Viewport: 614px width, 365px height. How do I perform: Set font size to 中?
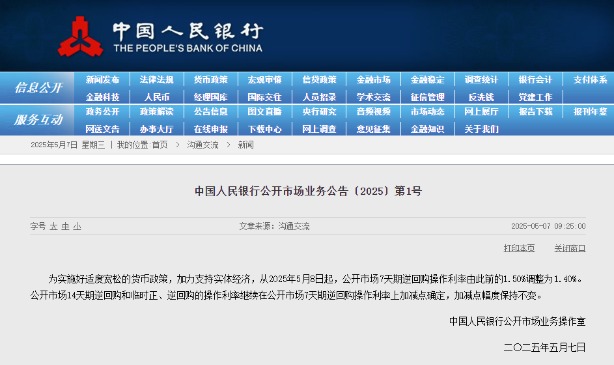tap(65, 226)
